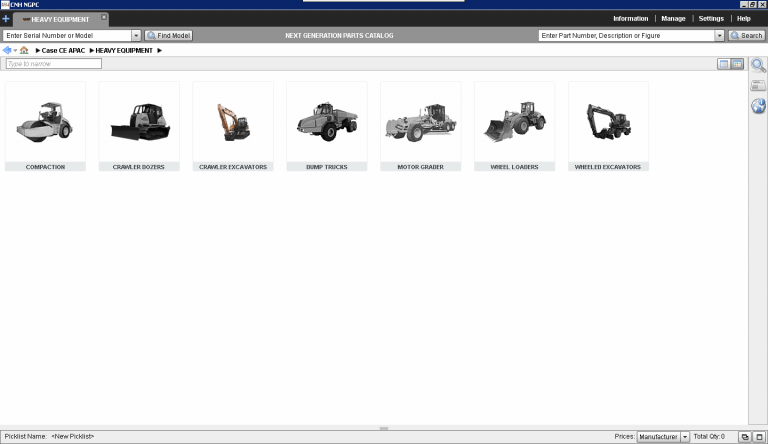Click the Find Model button
The image size is (768, 444).
(x=169, y=36)
